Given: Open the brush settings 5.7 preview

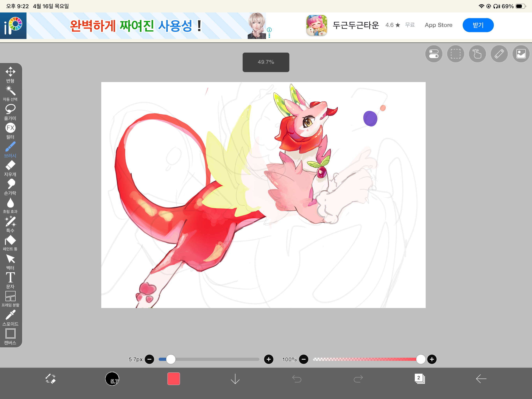Looking at the screenshot, I should [112, 379].
